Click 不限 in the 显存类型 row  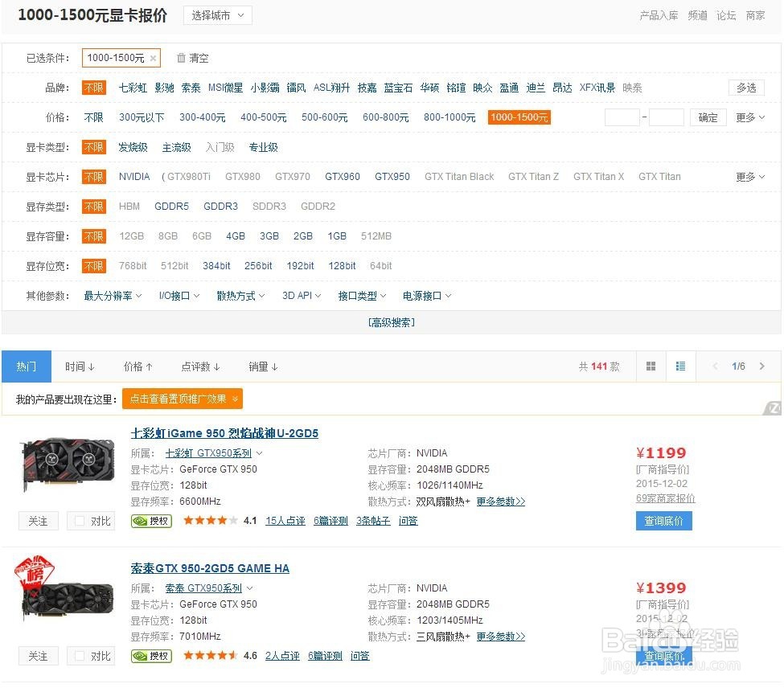click(x=94, y=207)
